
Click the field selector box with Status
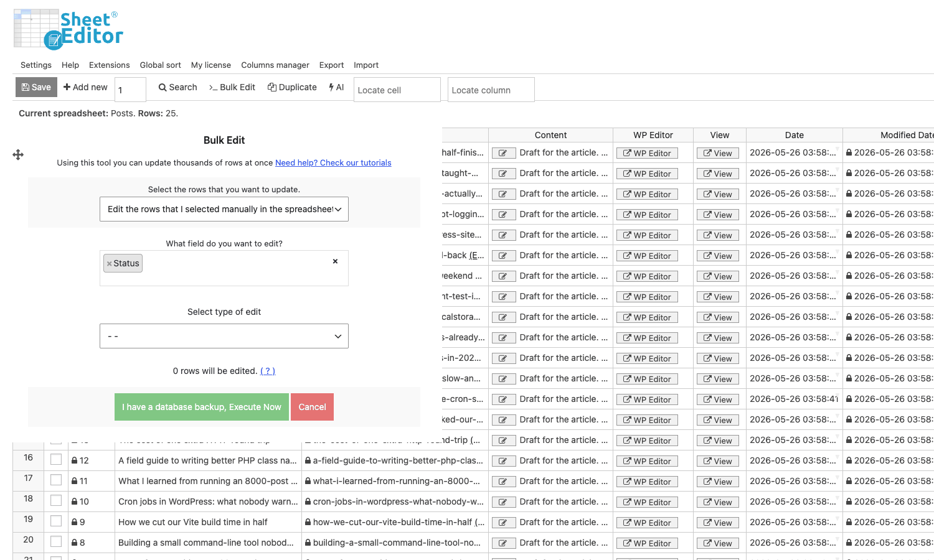point(224,268)
